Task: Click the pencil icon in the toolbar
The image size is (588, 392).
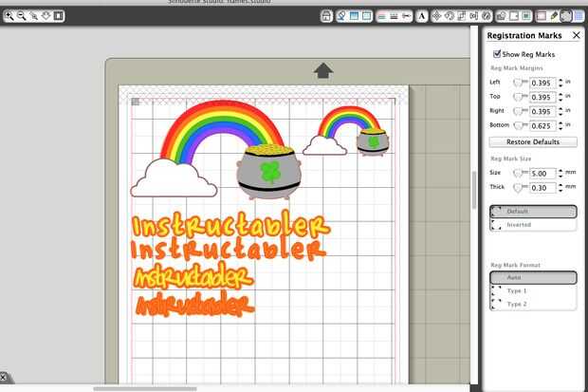Action: [554, 16]
